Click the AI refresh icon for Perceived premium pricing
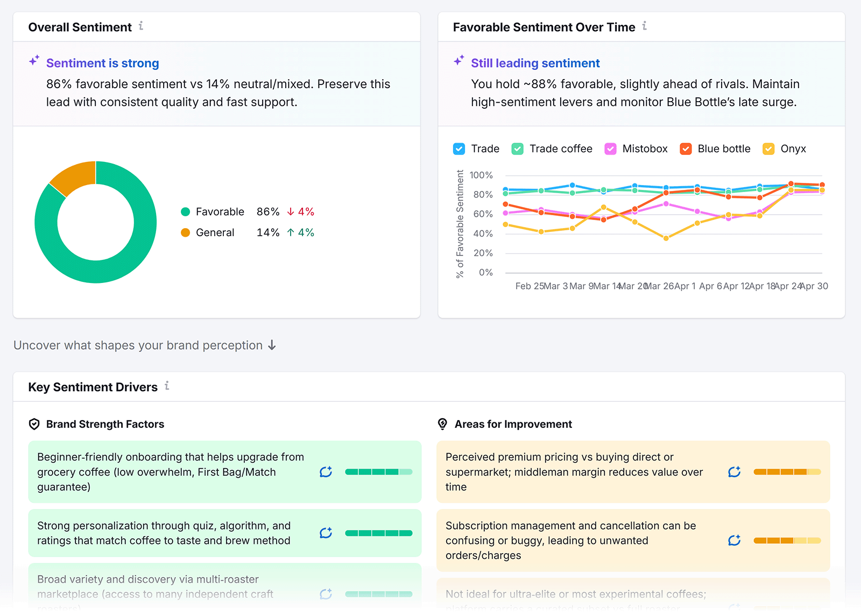Viewport: 861px width, 616px height. click(735, 472)
